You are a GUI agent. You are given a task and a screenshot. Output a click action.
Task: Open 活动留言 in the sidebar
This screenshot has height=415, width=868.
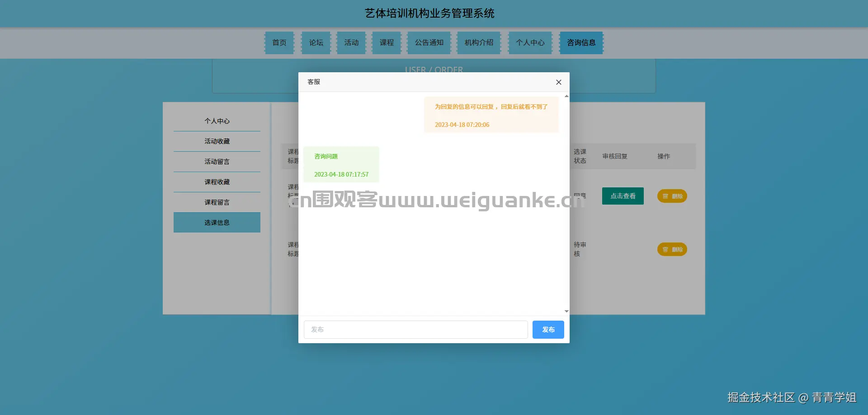[217, 162]
